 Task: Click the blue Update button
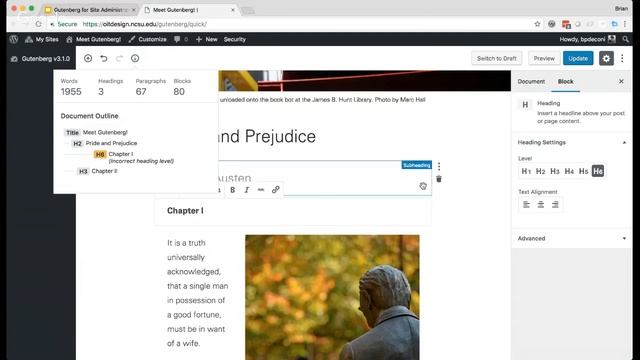coord(578,58)
